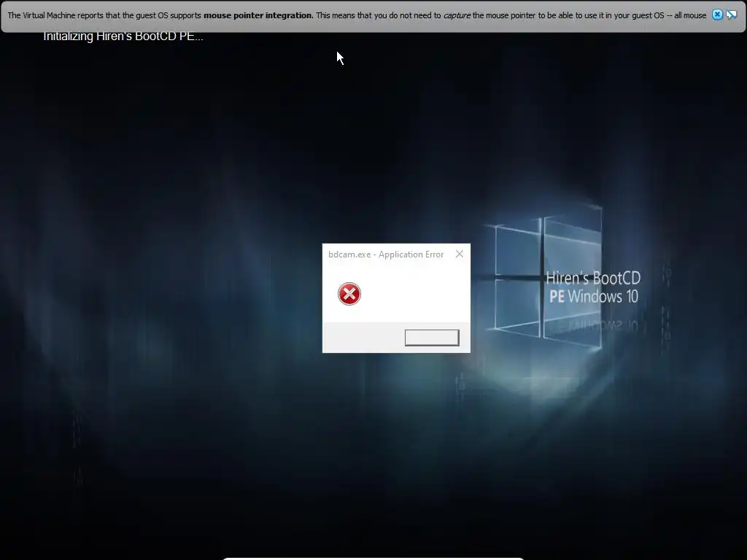The width and height of the screenshot is (747, 560).
Task: Click the blank button in the error dialog
Action: pyautogui.click(x=432, y=338)
